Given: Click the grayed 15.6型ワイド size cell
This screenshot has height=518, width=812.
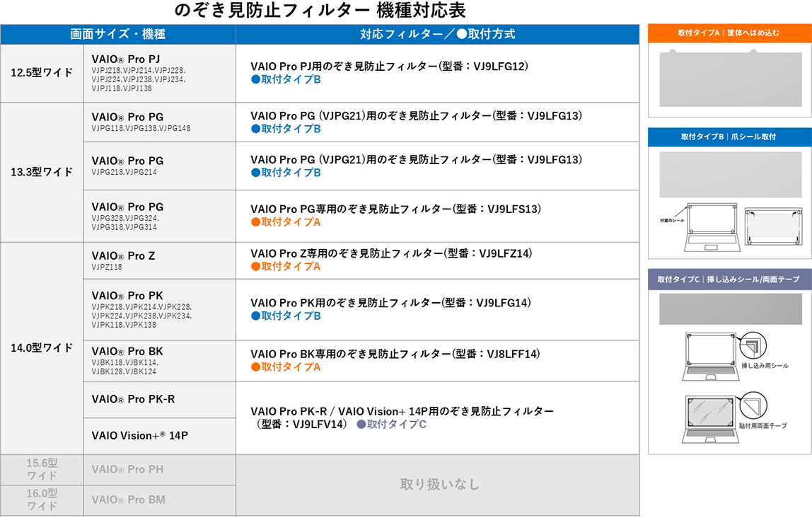Looking at the screenshot, I should click(x=42, y=469).
